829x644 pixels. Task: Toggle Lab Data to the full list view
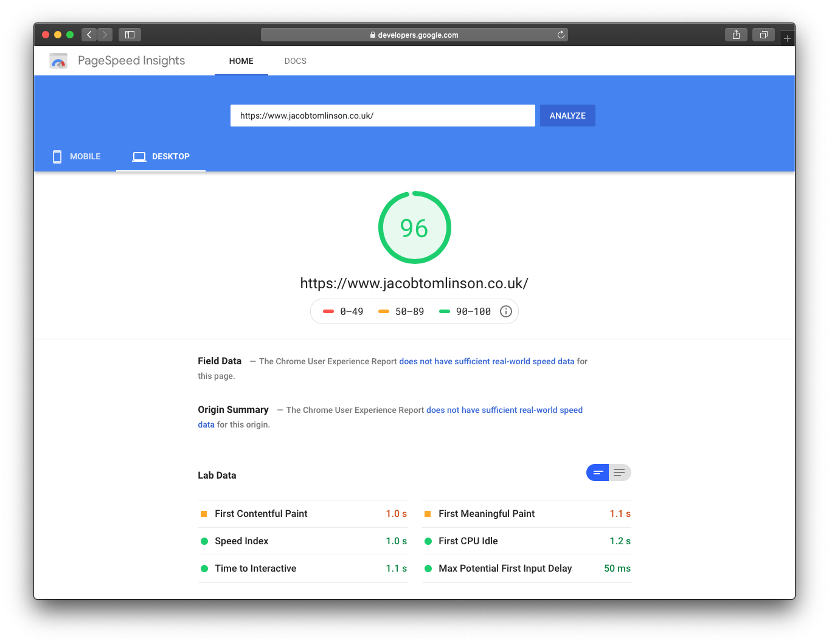click(x=620, y=473)
